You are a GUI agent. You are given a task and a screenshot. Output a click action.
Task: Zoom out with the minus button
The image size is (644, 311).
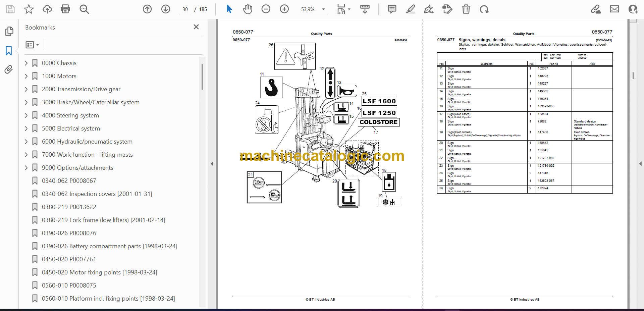point(266,9)
